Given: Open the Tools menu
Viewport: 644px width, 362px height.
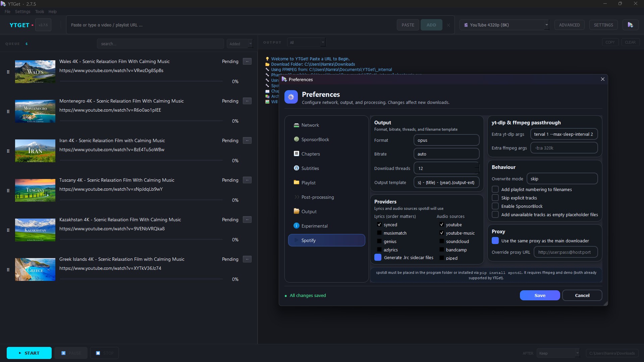Looking at the screenshot, I should coord(40,11).
